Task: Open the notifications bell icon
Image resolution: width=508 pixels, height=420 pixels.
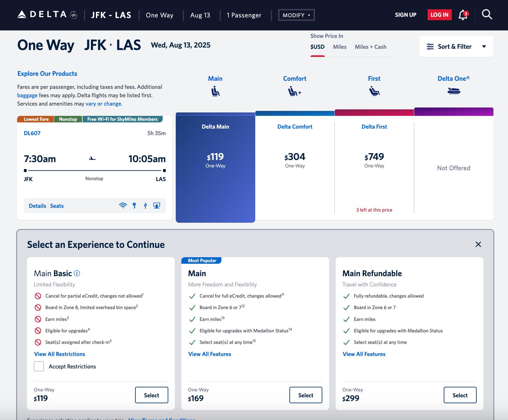Action: click(x=463, y=15)
